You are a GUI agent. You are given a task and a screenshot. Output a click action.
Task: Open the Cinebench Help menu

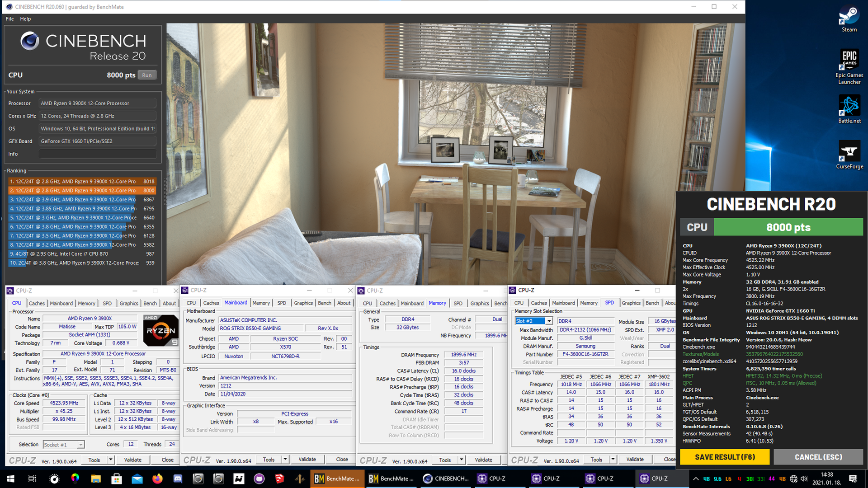click(25, 19)
